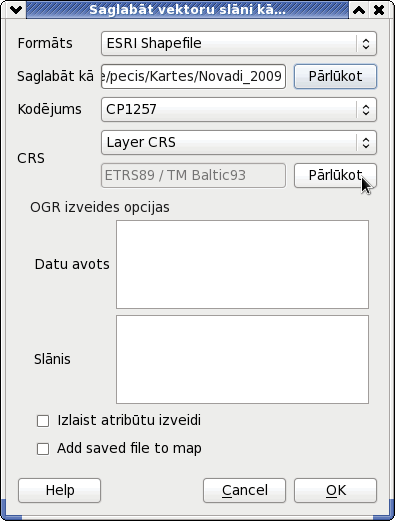Click inside the Slānis options text box
Image resolution: width=395 pixels, height=521 pixels.
(242, 359)
